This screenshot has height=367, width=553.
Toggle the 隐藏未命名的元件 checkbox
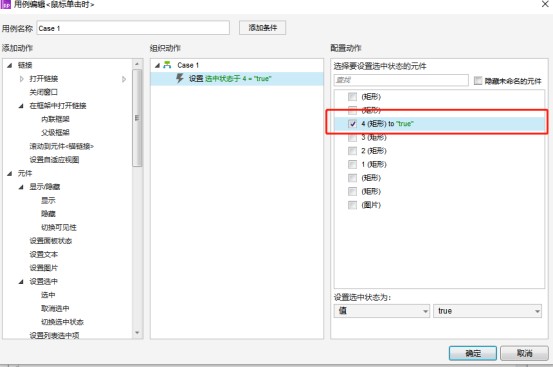coord(478,81)
